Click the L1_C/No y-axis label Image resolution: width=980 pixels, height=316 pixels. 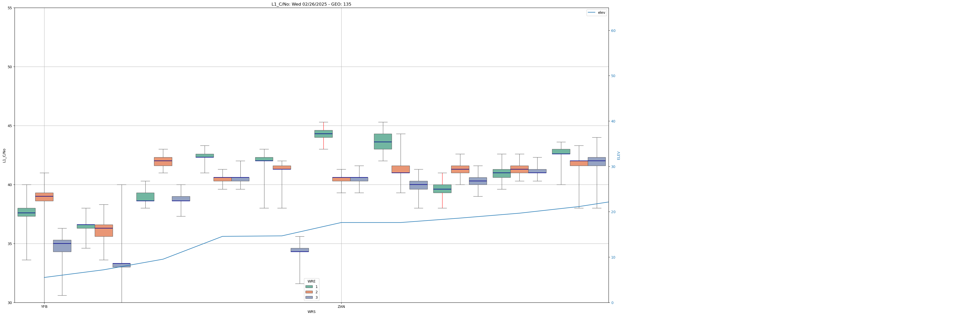(4, 155)
